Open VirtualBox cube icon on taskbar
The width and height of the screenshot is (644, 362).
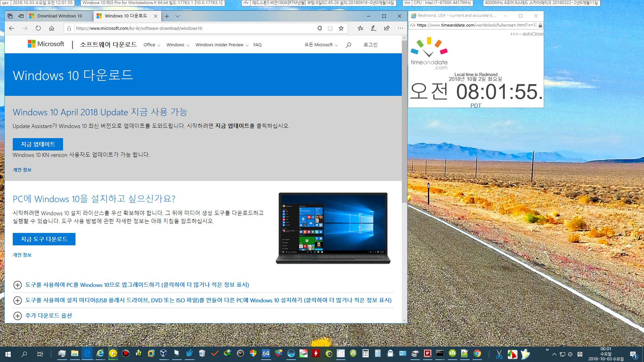[163, 354]
